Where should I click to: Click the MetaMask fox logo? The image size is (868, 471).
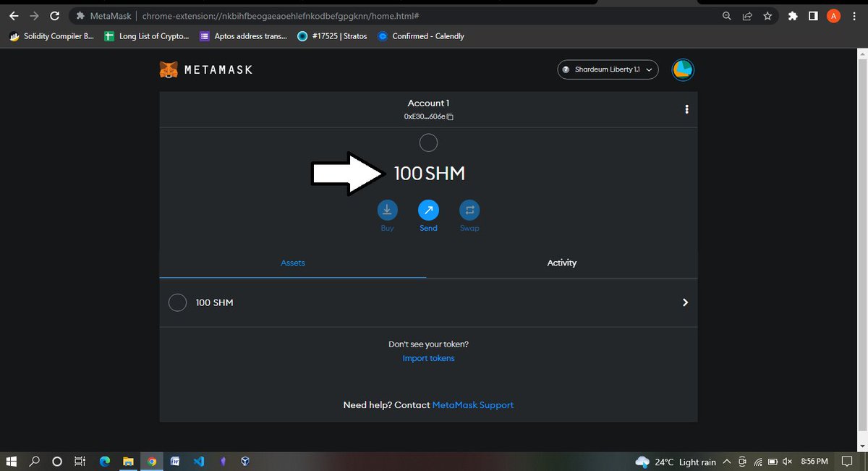click(x=169, y=70)
